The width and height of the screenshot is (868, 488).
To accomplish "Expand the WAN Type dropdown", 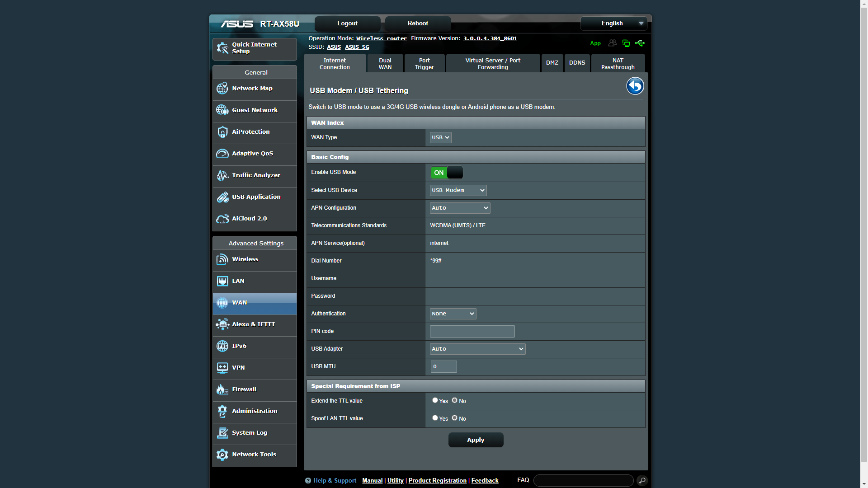I will [440, 137].
